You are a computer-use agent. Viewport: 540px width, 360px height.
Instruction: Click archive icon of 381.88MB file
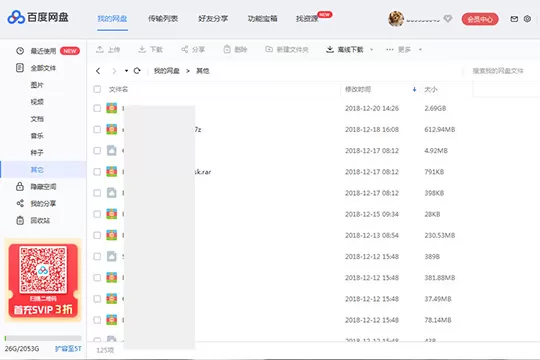(x=112, y=278)
